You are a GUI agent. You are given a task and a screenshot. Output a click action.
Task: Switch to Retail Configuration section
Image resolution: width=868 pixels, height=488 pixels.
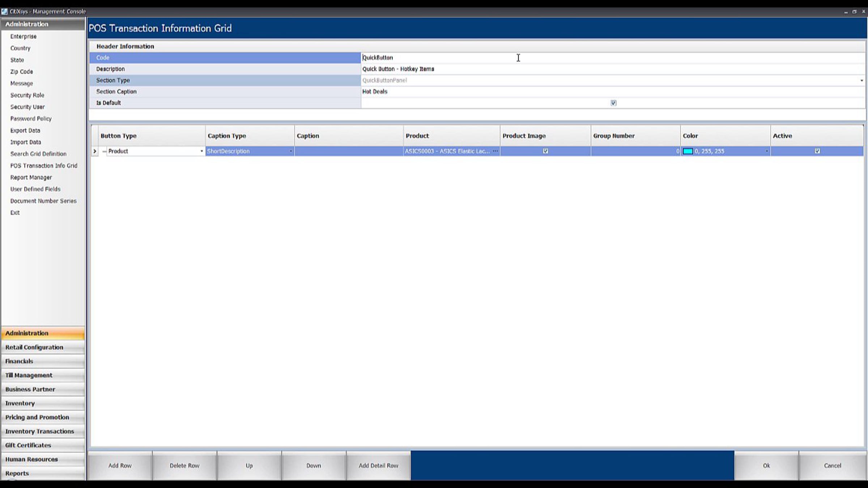34,347
